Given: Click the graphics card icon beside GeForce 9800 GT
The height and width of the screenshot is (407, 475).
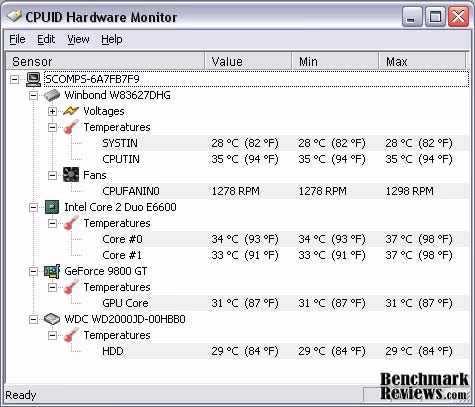Looking at the screenshot, I should coord(52,271).
